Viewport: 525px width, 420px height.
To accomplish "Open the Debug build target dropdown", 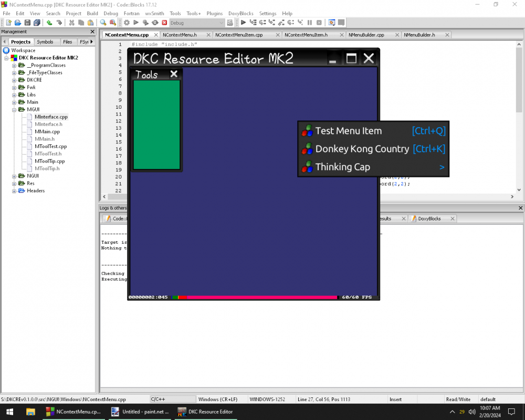I will tap(221, 23).
